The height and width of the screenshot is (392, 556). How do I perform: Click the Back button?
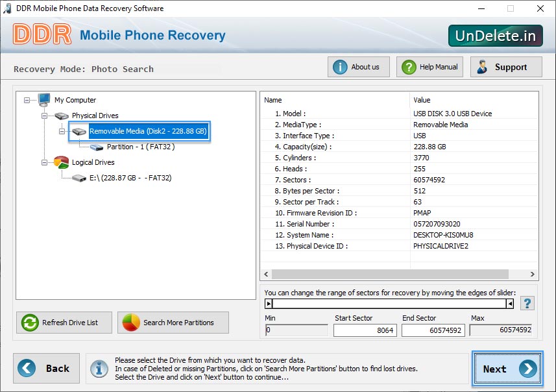tap(47, 368)
